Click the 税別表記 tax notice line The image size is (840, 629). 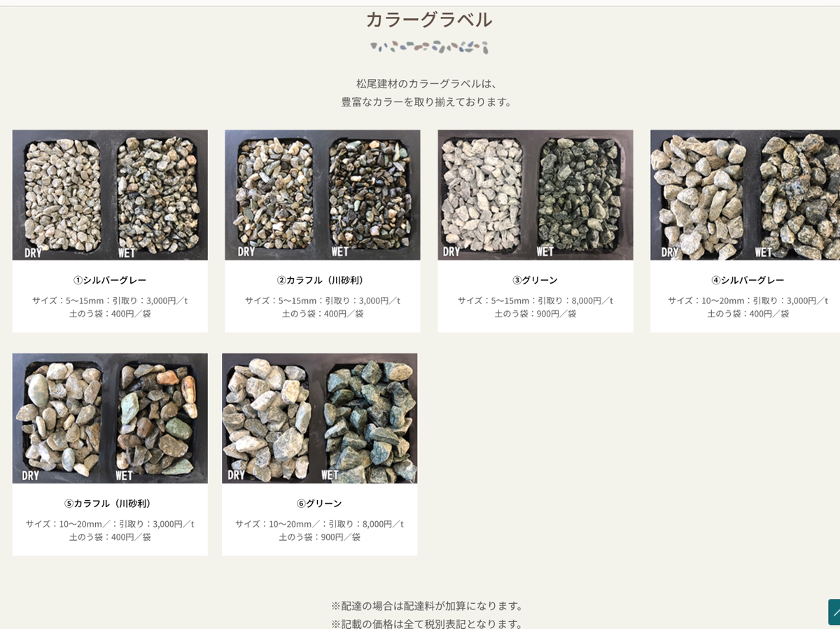pos(428,623)
